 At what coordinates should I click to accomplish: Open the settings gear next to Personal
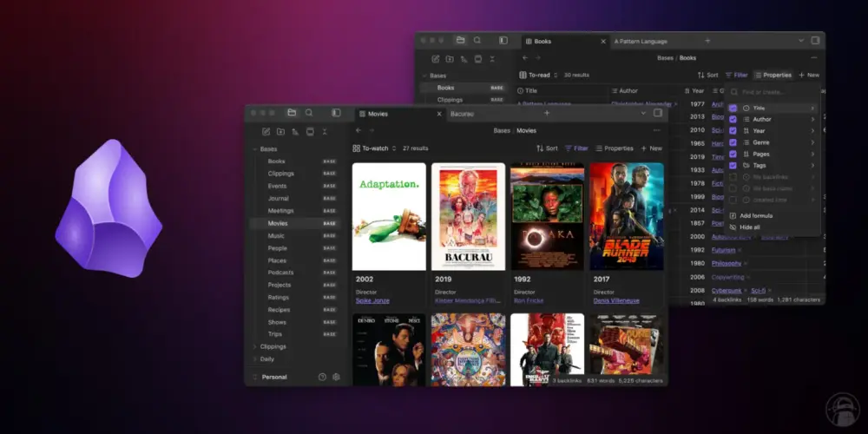pos(336,377)
